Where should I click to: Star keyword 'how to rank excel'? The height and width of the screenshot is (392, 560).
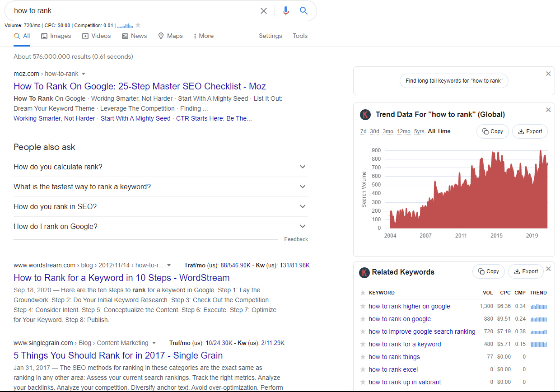[362, 369]
